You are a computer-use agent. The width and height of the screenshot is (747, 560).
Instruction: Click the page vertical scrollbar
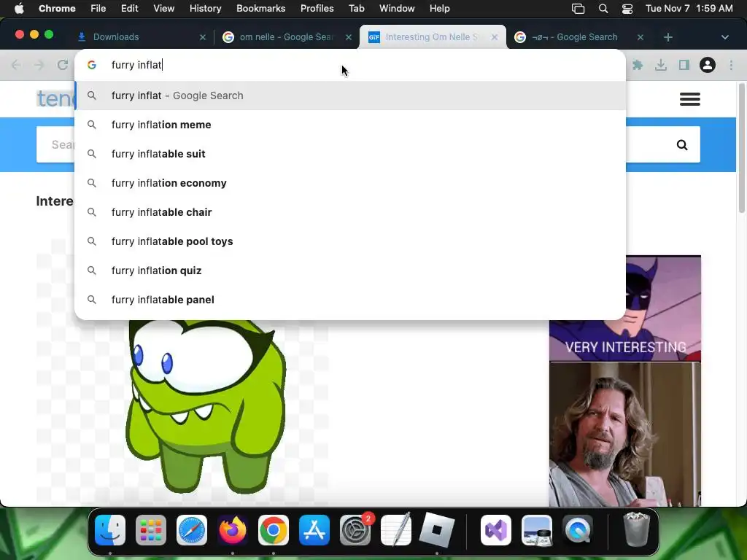pos(741,148)
